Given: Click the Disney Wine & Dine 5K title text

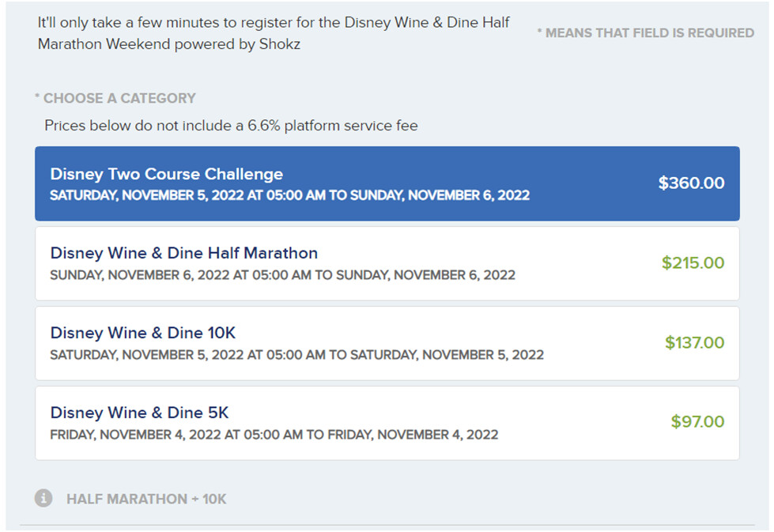Looking at the screenshot, I should (x=139, y=413).
